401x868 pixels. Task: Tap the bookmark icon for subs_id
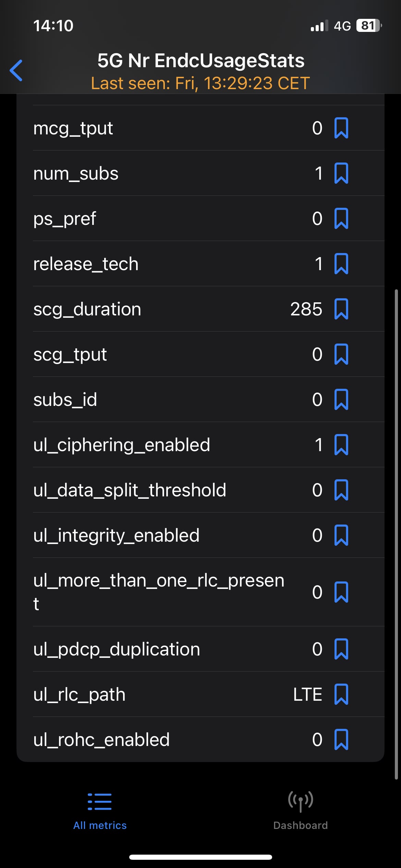point(341,399)
